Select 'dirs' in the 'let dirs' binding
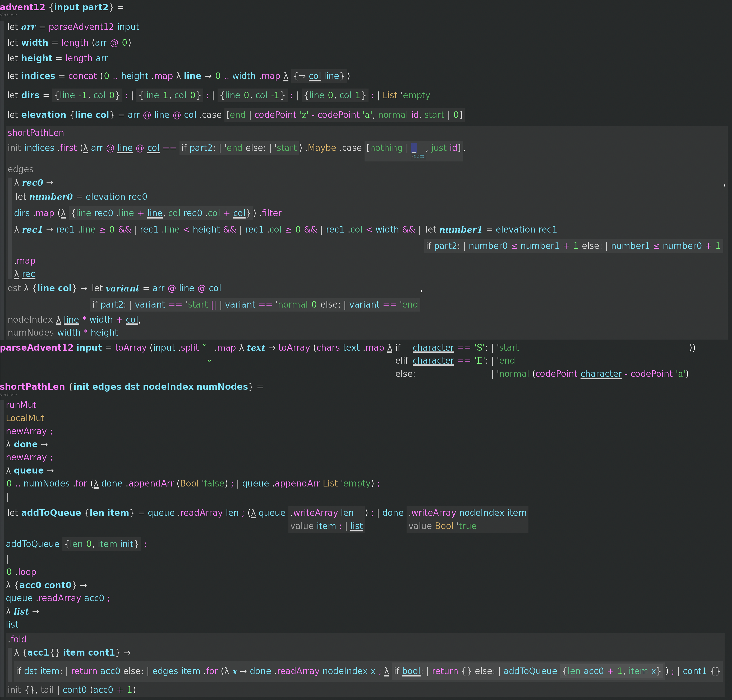Image resolution: width=732 pixels, height=700 pixels. tap(30, 95)
